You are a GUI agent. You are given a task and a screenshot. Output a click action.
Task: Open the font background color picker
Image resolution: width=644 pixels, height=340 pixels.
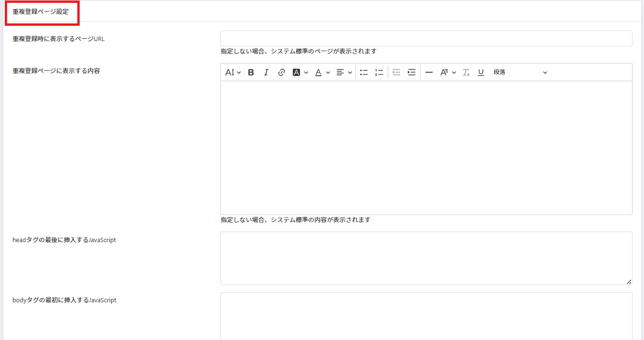[300, 73]
